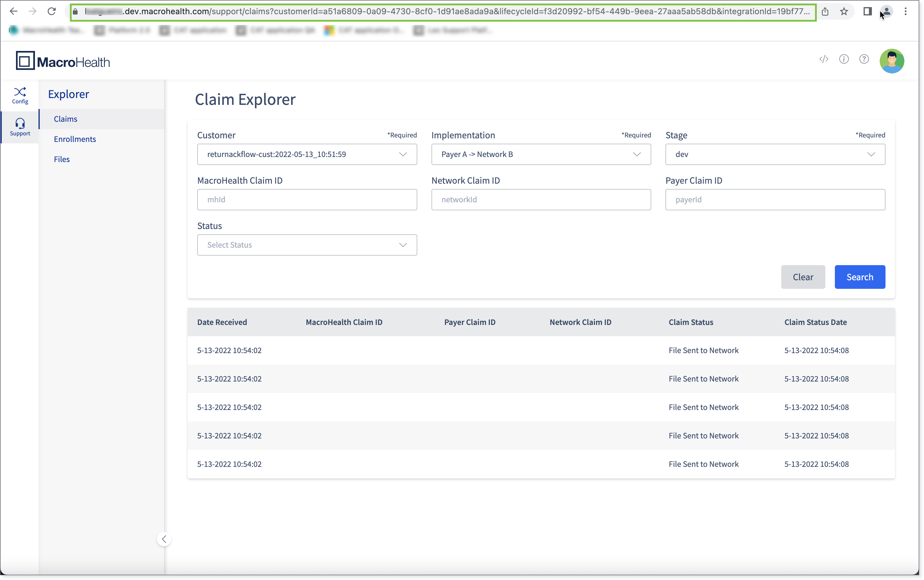Focus the Network Claim ID field
The height and width of the screenshot is (580, 924).
pos(541,199)
